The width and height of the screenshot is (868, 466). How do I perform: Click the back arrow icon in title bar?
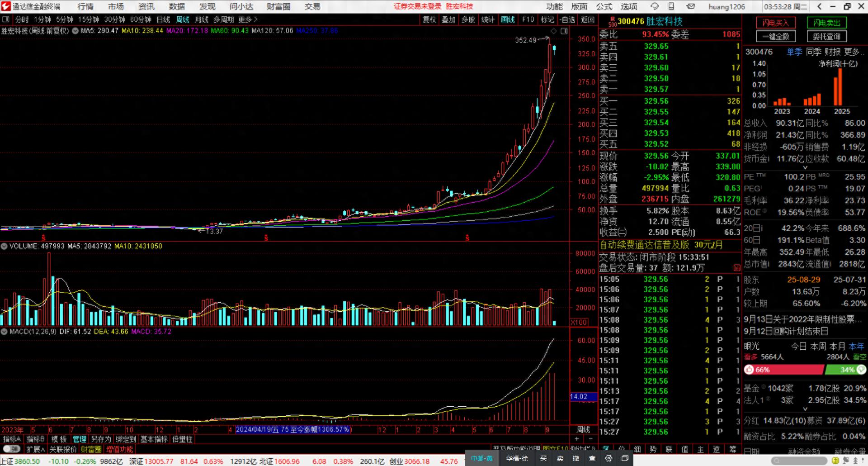click(820, 6)
